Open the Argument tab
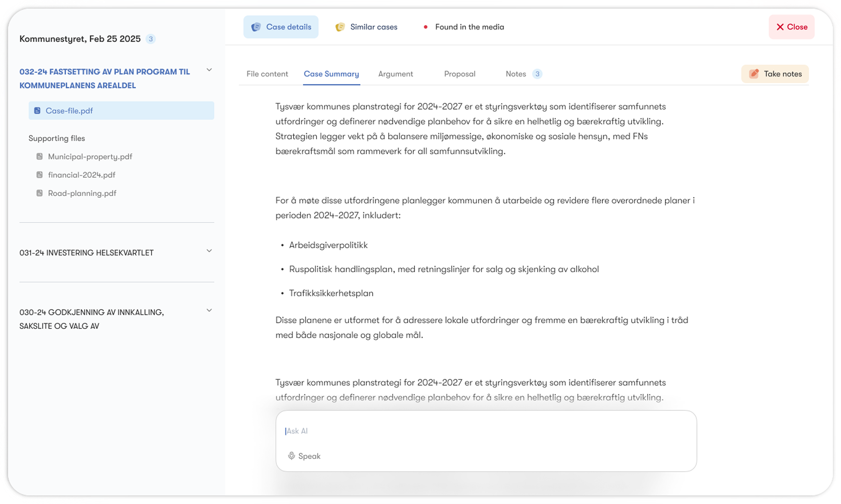Viewport: 841px width, 504px height. (x=395, y=74)
